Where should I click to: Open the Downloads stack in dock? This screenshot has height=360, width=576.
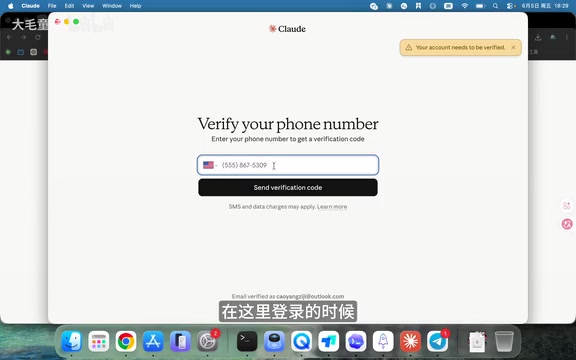pos(477,341)
